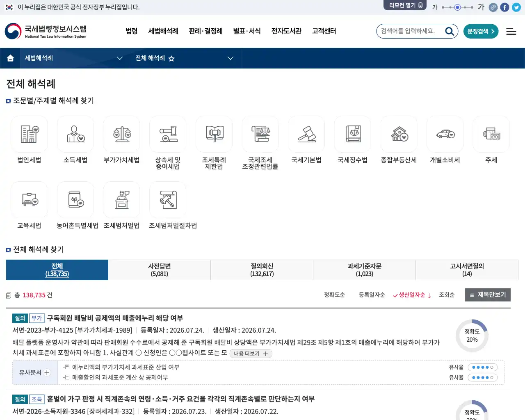Viewport: 525px width, 420px height.
Task: Click the 조특 tag on second result
Action: pyautogui.click(x=37, y=399)
